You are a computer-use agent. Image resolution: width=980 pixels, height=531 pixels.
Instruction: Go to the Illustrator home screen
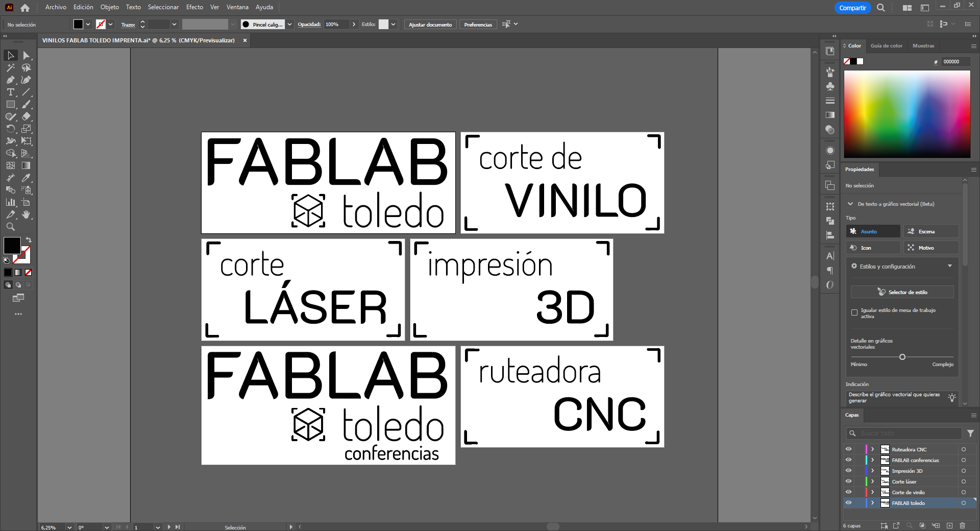pos(25,8)
